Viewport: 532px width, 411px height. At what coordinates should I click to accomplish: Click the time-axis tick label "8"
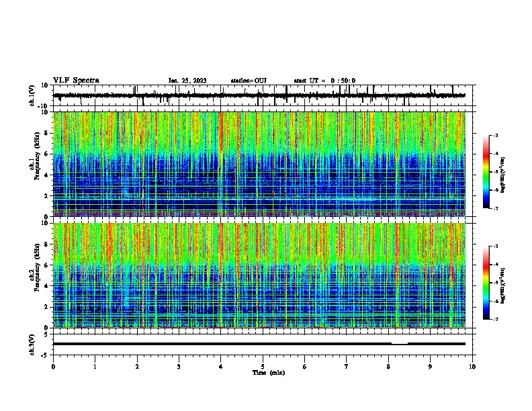coord(388,367)
